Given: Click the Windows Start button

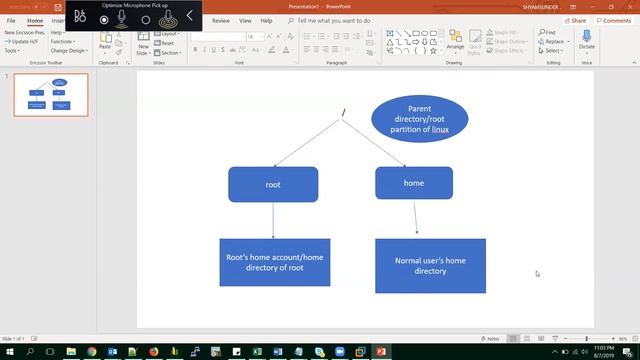Looking at the screenshot, I should [x=10, y=351].
